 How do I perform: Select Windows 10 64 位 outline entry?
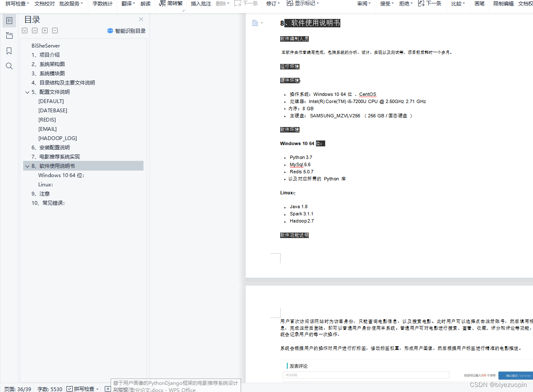(x=61, y=175)
